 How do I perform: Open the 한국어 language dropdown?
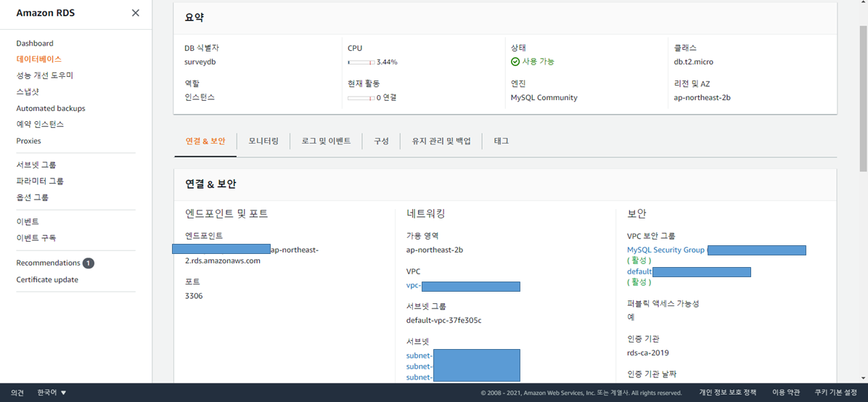52,393
